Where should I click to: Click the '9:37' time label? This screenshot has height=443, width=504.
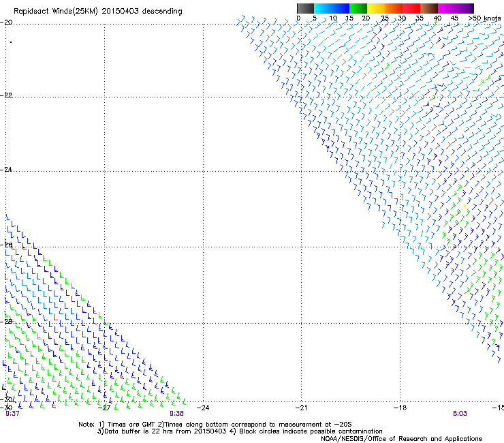[12, 414]
